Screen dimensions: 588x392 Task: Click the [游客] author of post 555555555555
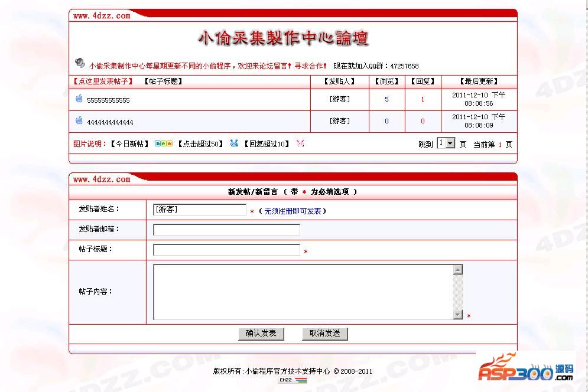340,99
